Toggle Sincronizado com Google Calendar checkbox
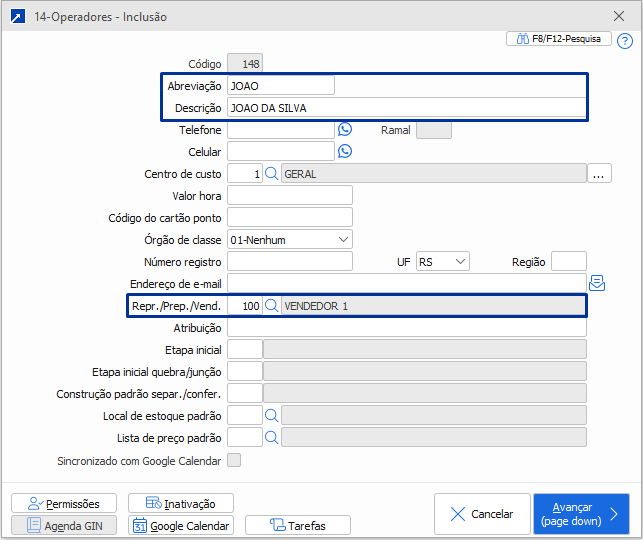 [x=234, y=461]
